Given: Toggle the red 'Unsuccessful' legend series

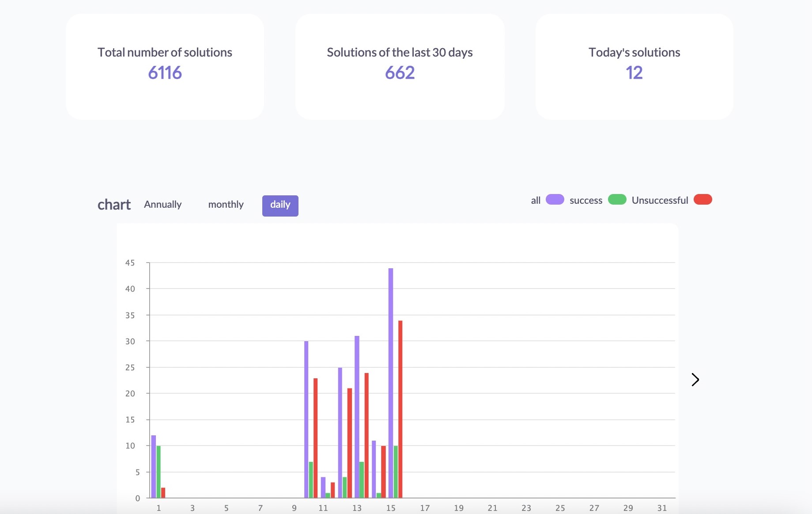Looking at the screenshot, I should 702,200.
